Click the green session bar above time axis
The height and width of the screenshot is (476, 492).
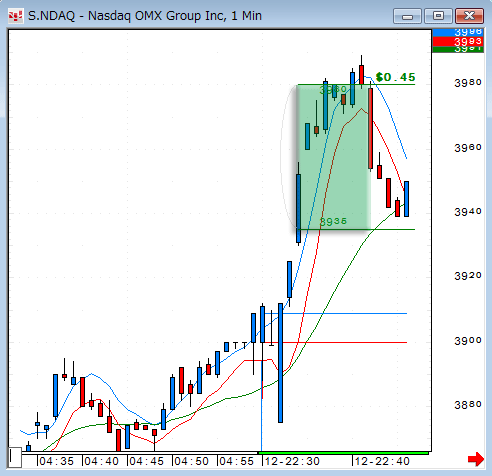tap(343, 453)
